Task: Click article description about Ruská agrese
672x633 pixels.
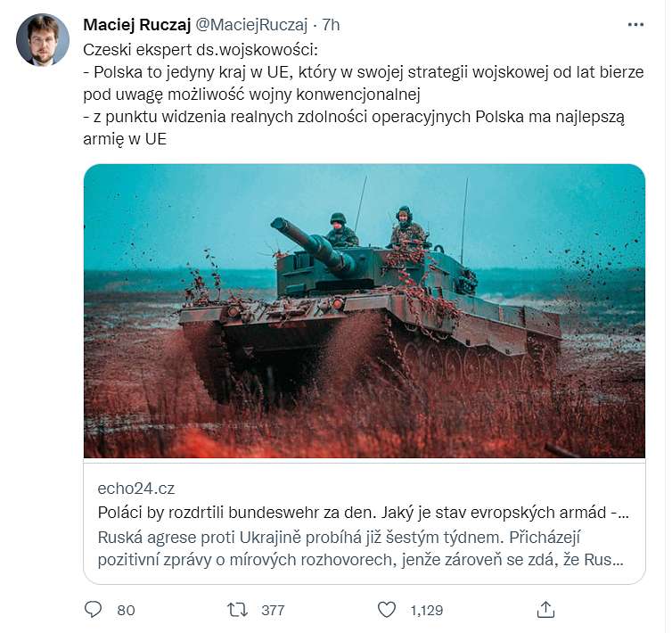Action: [x=360, y=548]
